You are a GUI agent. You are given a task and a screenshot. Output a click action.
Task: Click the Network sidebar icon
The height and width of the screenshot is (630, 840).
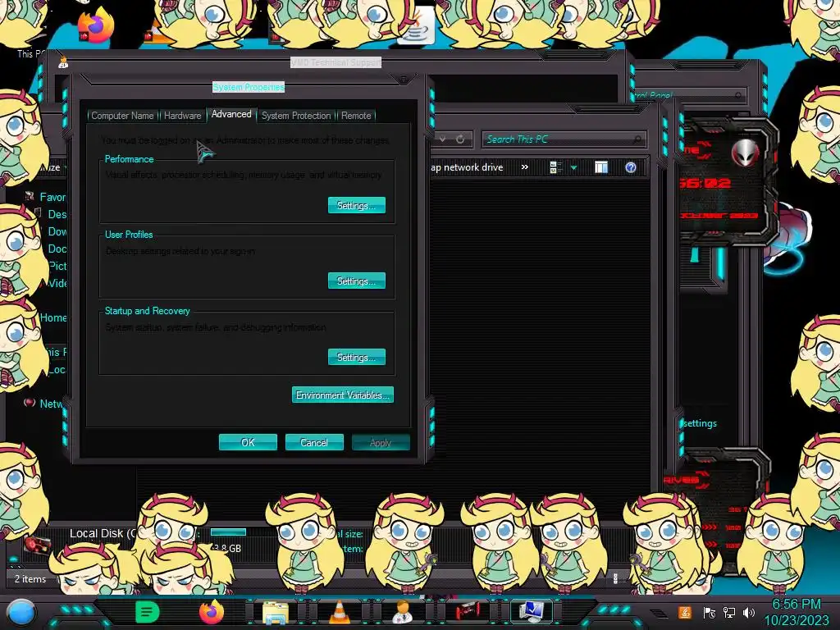pyautogui.click(x=30, y=403)
